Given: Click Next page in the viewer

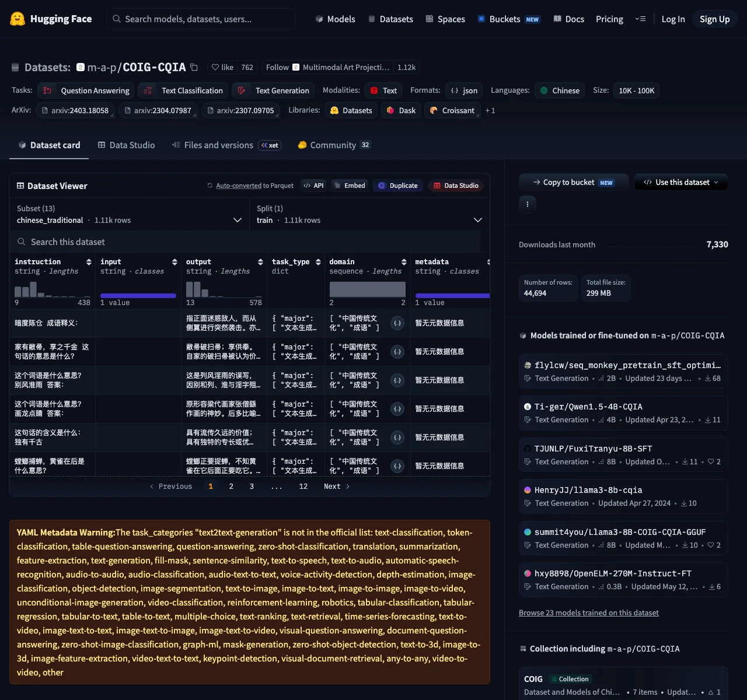Looking at the screenshot, I should tap(337, 487).
